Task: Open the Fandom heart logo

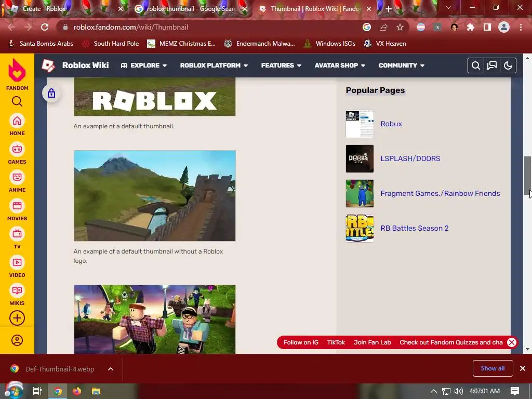Action: click(17, 70)
